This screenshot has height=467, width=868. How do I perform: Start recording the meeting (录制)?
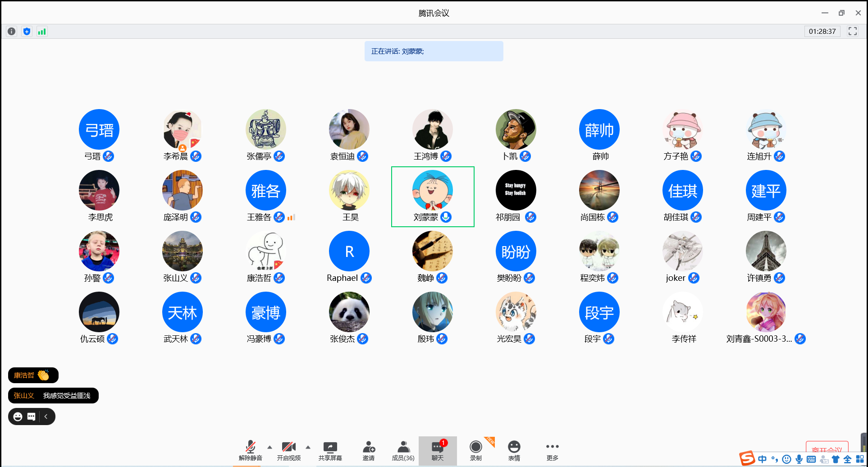click(475, 451)
